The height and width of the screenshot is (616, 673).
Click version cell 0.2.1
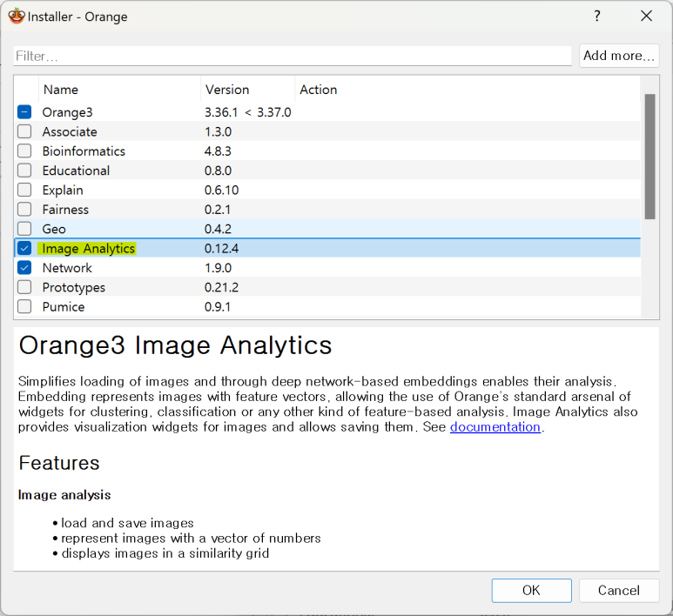(x=218, y=210)
